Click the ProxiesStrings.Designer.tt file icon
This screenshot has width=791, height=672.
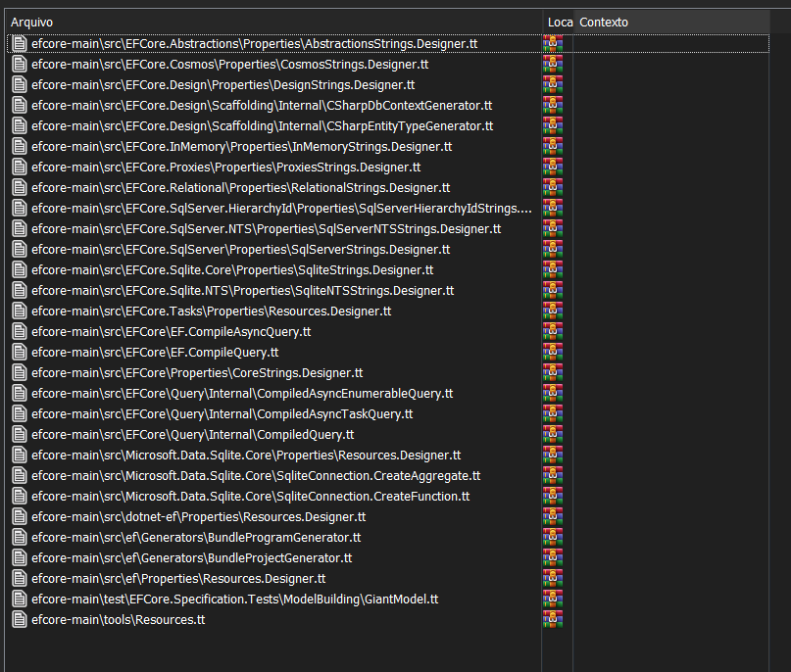click(20, 167)
